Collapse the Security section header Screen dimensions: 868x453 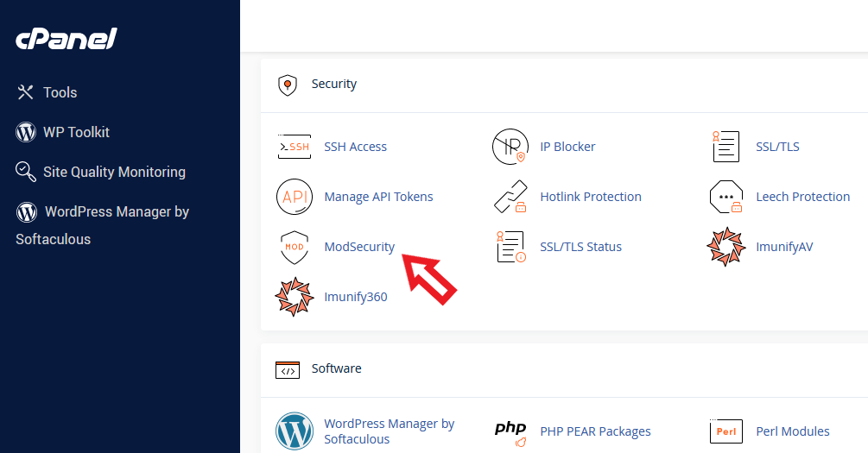pos(333,84)
